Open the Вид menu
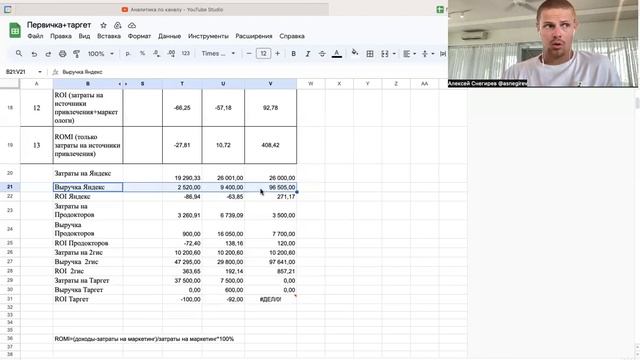This screenshot has height=360, width=640. pyautogui.click(x=84, y=36)
